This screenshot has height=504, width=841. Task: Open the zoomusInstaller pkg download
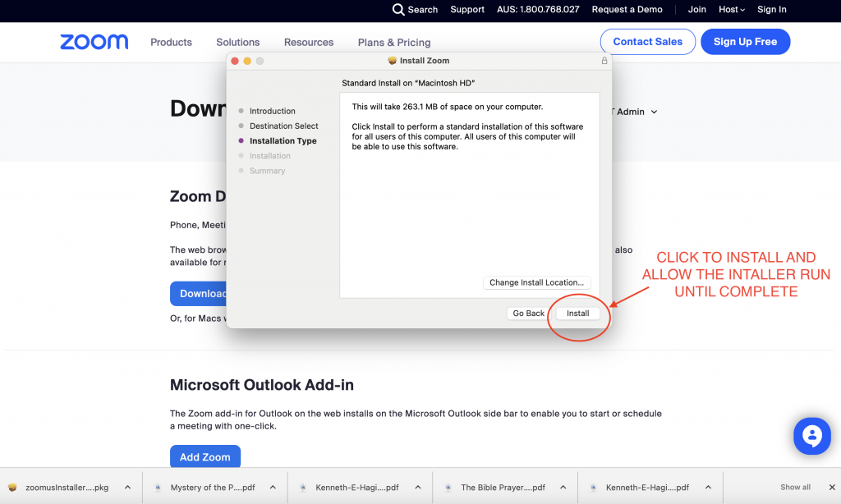pyautogui.click(x=67, y=488)
